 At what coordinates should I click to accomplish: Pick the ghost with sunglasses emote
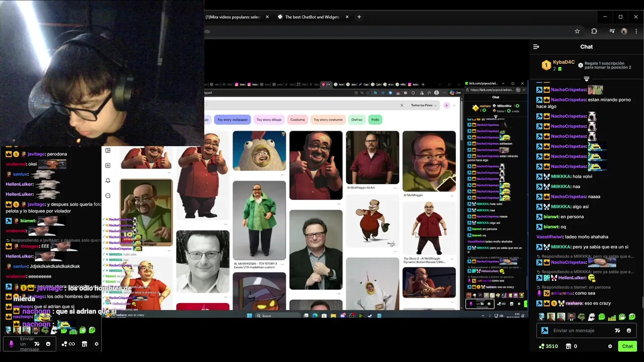[x=592, y=317]
